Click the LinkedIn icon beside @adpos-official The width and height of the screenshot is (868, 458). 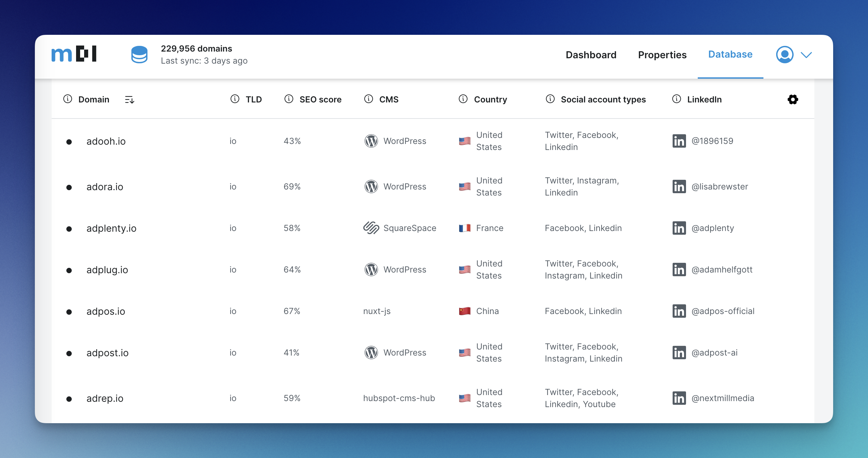click(679, 311)
